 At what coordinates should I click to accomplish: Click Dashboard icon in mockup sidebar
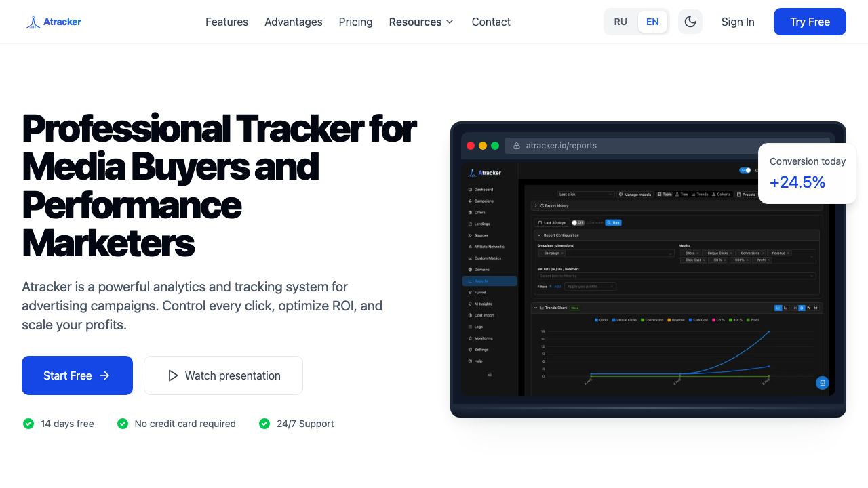click(x=470, y=190)
